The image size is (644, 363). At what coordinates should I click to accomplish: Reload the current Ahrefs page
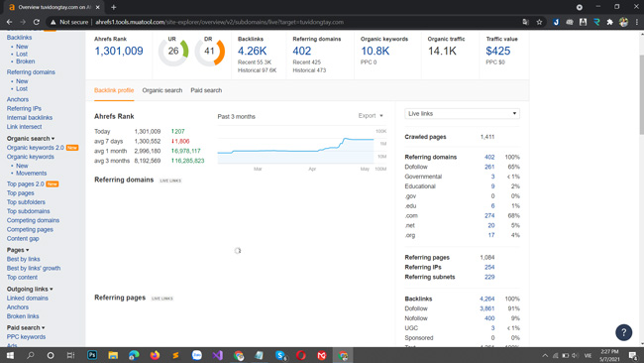coord(36,22)
